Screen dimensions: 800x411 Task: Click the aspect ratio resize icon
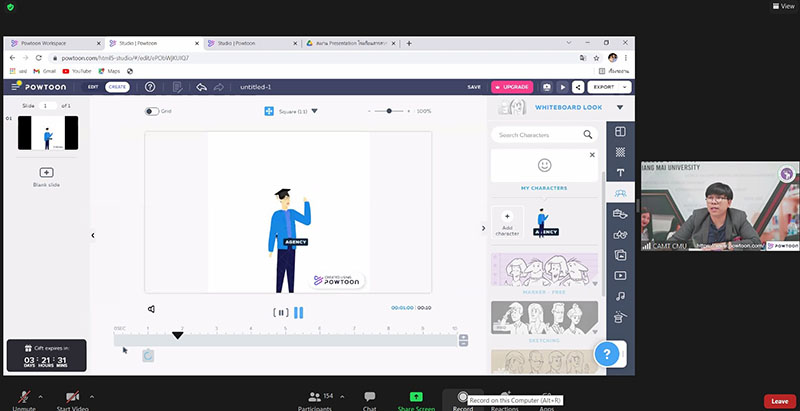click(269, 111)
